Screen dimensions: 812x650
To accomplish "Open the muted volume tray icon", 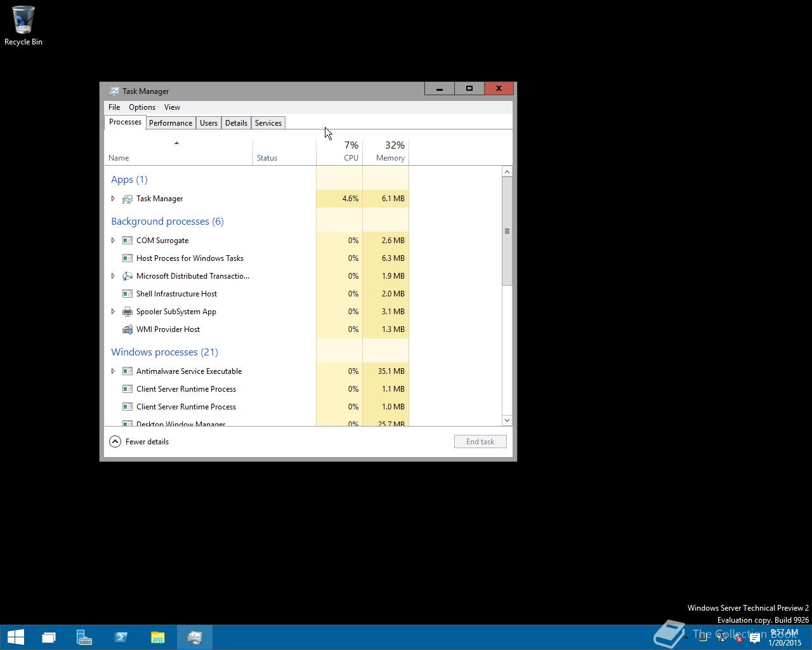I will click(738, 638).
